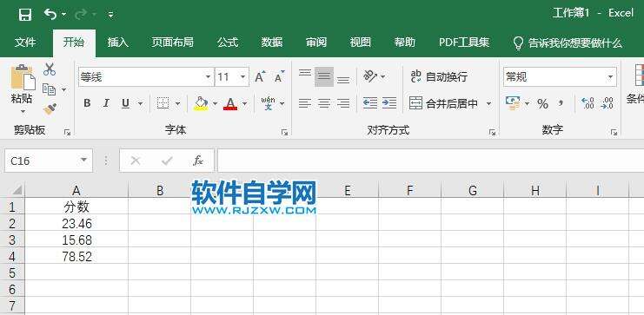This screenshot has height=315, width=644.
Task: Increase indent icon
Action: pyautogui.click(x=389, y=103)
